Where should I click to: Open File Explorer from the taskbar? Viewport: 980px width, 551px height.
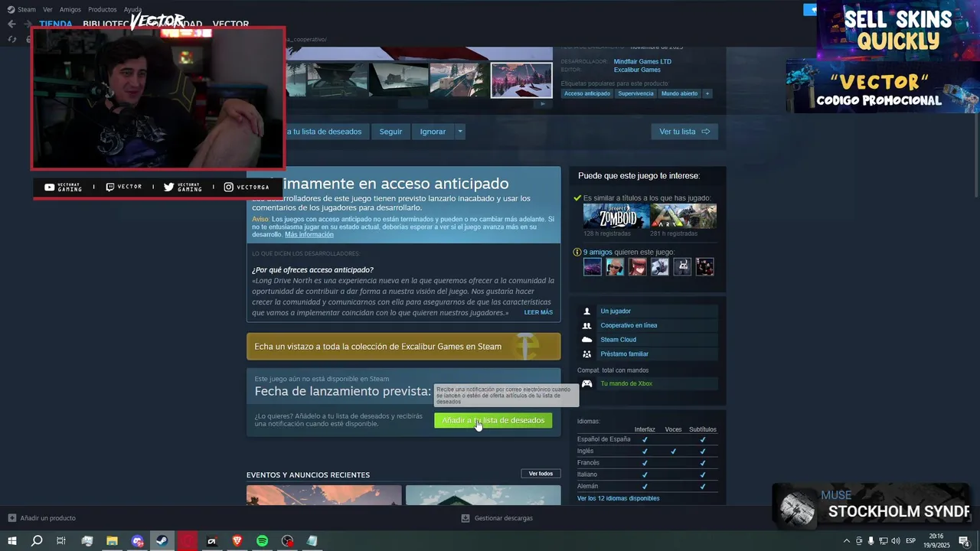[112, 541]
